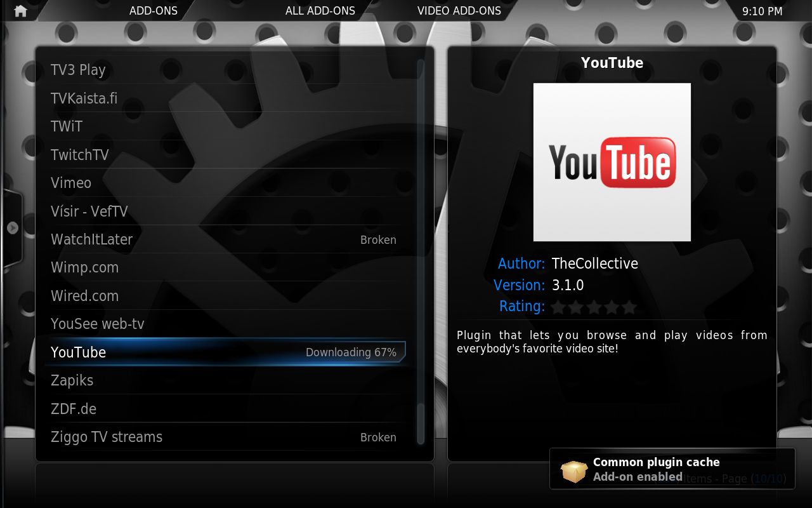Open the ALL ADD-ONS breadcrumb
Viewport: 812px width, 508px height.
click(x=320, y=11)
